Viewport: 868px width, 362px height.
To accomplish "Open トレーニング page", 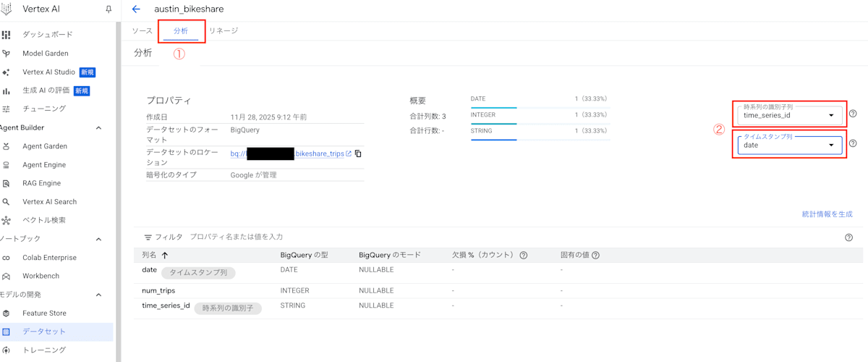I will 44,350.
